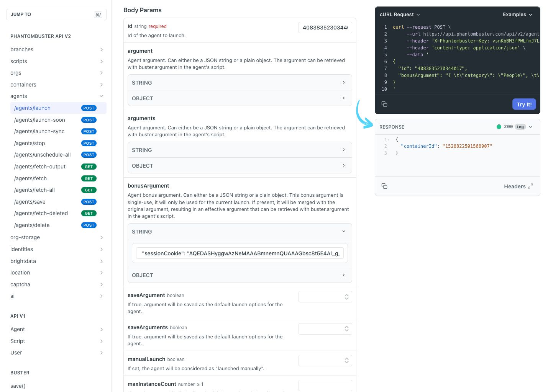The width and height of the screenshot is (548, 392).
Task: Open the /agents/unschedule-all endpoint
Action: pos(58,155)
